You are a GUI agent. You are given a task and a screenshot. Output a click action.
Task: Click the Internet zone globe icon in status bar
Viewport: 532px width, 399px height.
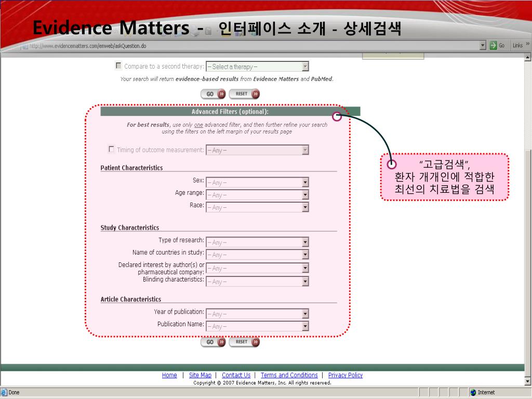pos(473,392)
